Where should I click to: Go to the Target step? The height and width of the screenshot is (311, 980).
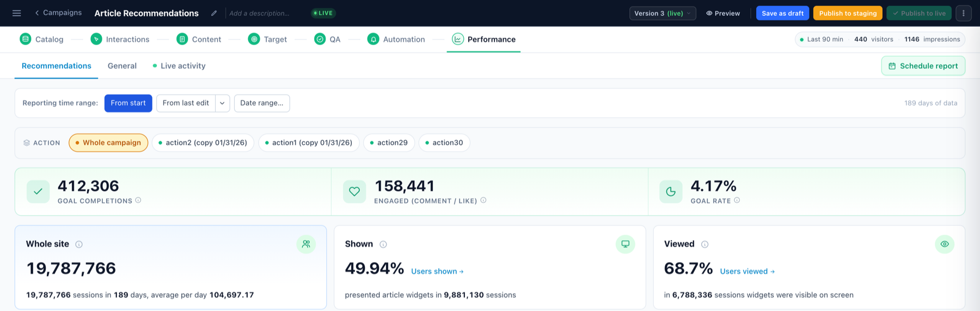[x=267, y=39]
